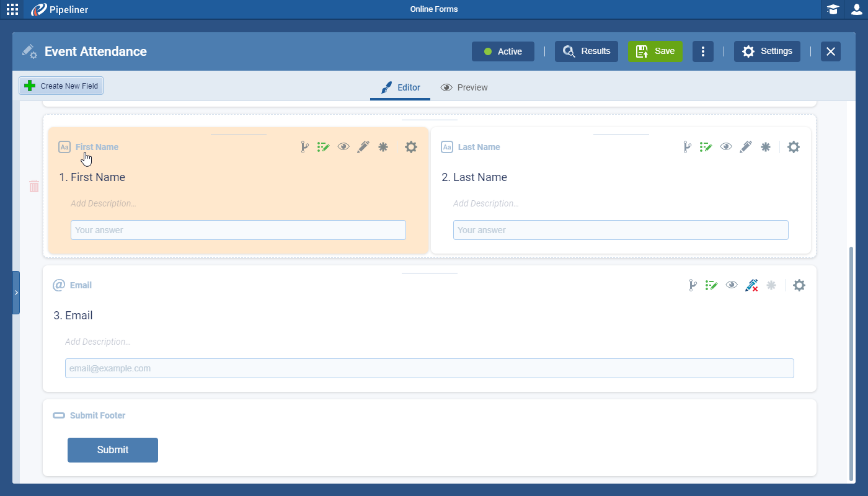Viewport: 868px width, 496px height.
Task: Open Email field gear settings
Action: (x=799, y=285)
